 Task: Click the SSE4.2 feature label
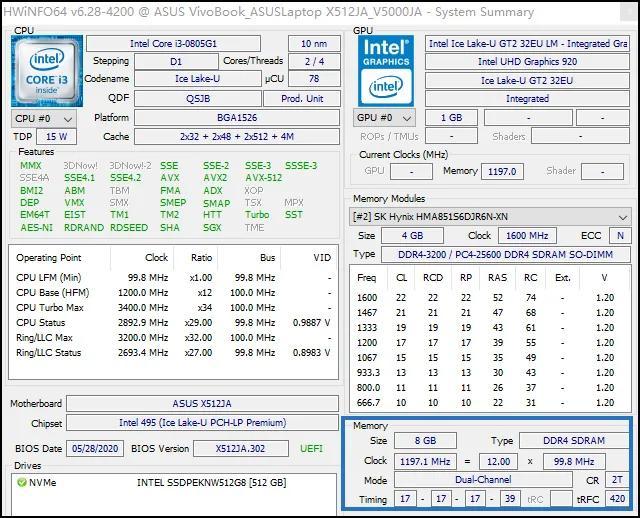point(126,178)
